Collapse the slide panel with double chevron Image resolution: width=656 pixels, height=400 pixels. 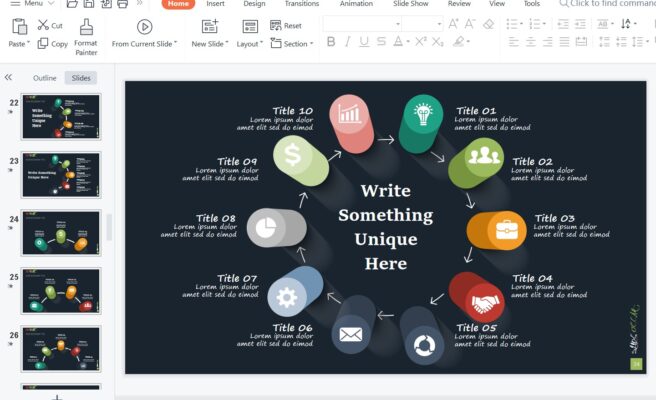pos(8,77)
